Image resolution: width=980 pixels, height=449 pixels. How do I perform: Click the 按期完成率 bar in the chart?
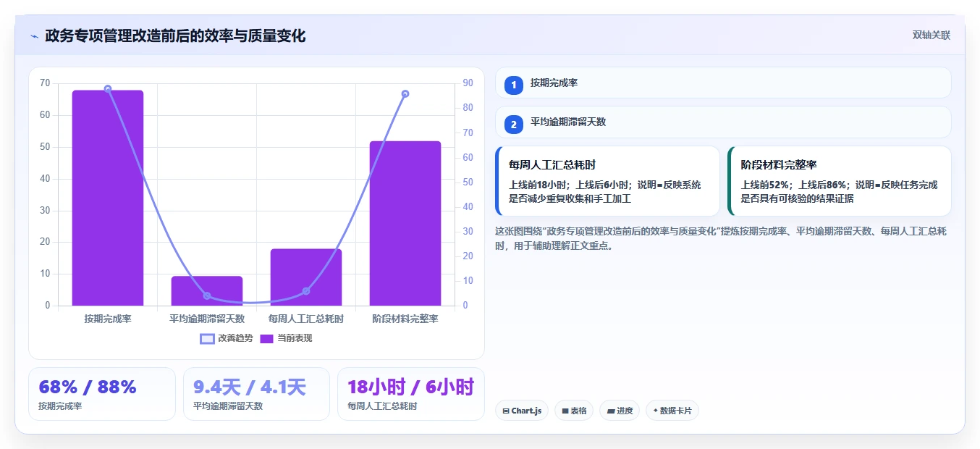108,198
